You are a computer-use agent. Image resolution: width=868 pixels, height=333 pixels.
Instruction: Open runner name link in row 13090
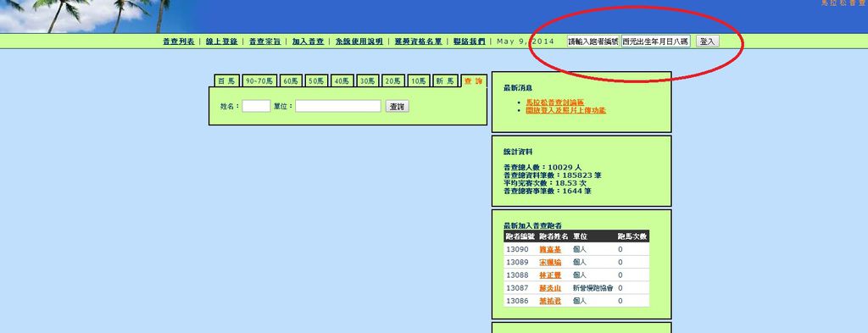click(550, 249)
